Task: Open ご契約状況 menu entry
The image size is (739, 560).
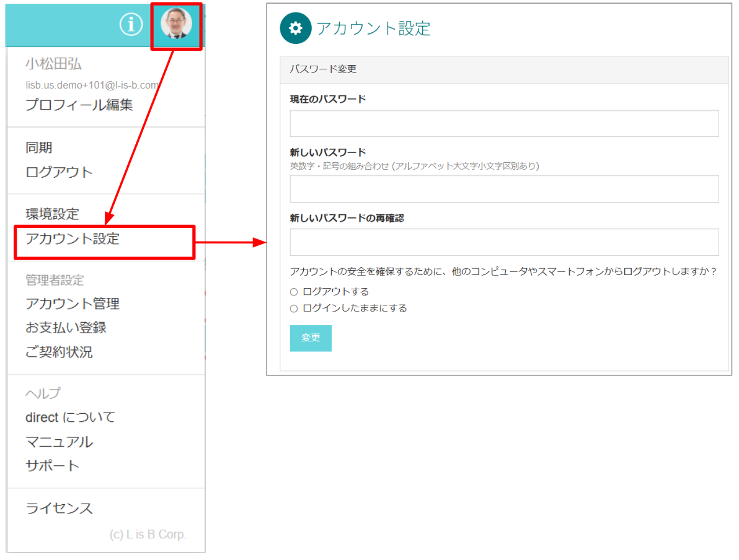Action: tap(59, 352)
